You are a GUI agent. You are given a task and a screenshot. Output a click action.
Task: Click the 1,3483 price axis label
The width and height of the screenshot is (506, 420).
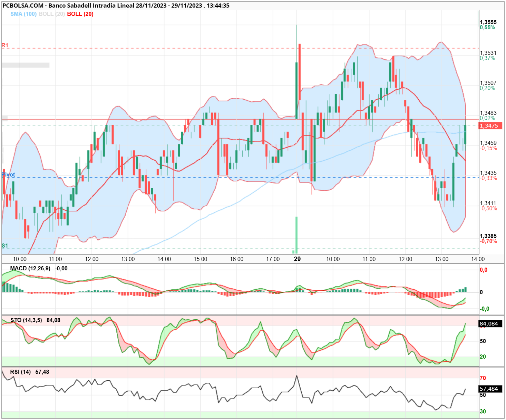[x=488, y=113]
